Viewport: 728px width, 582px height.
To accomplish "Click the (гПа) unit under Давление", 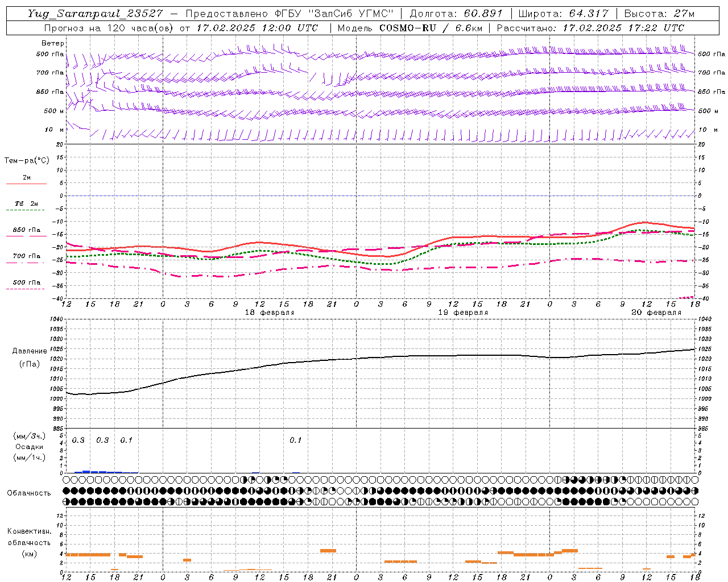I will 30,364.
